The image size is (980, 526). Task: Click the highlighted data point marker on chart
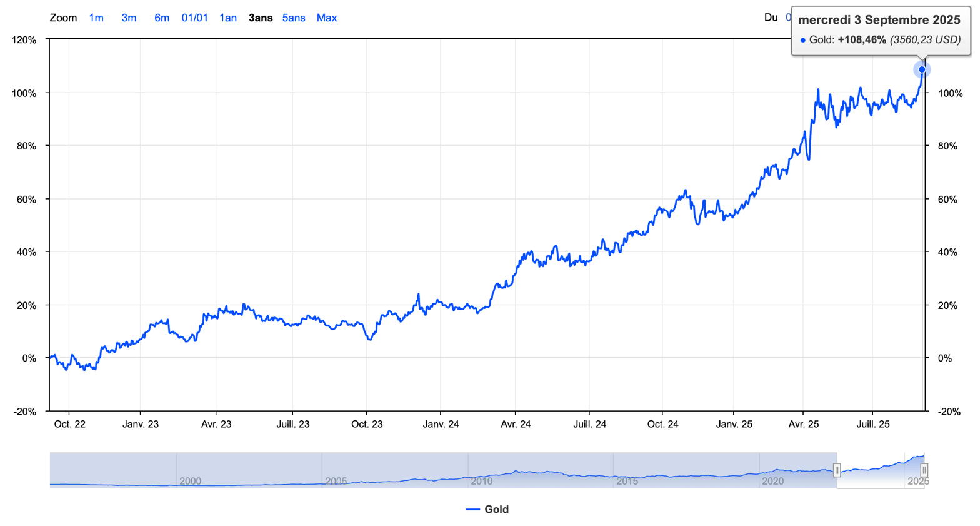[x=922, y=69]
